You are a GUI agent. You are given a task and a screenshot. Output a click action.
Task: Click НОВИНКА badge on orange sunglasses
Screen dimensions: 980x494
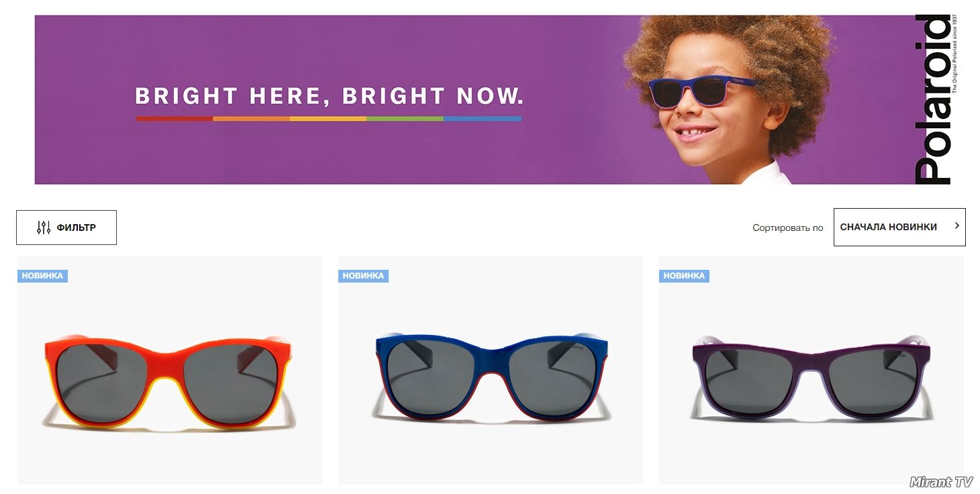pyautogui.click(x=42, y=276)
